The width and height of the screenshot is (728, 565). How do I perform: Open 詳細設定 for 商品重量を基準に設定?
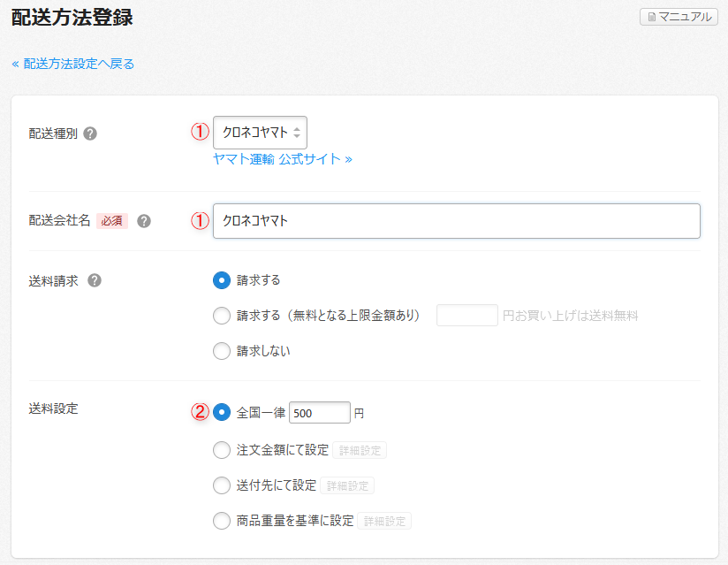coord(384,521)
